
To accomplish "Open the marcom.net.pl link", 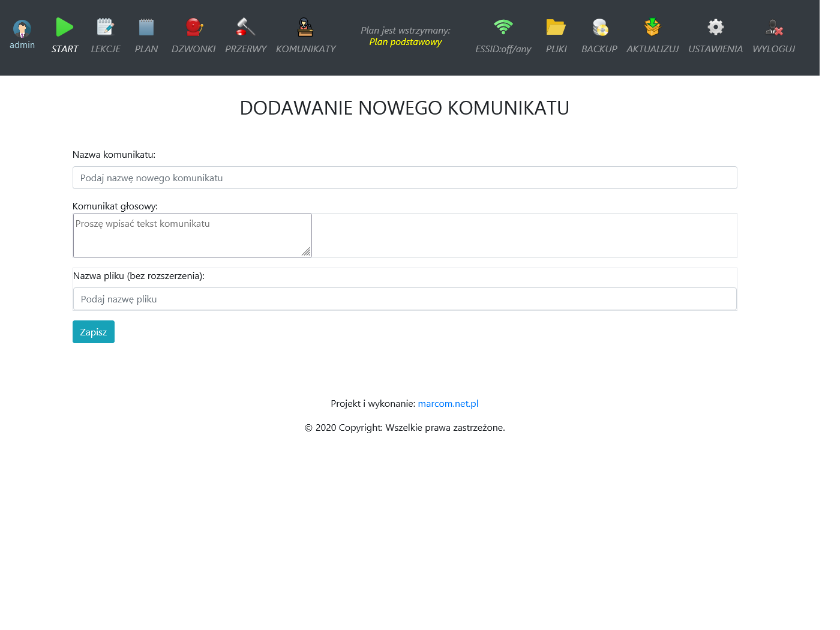I will 448,404.
